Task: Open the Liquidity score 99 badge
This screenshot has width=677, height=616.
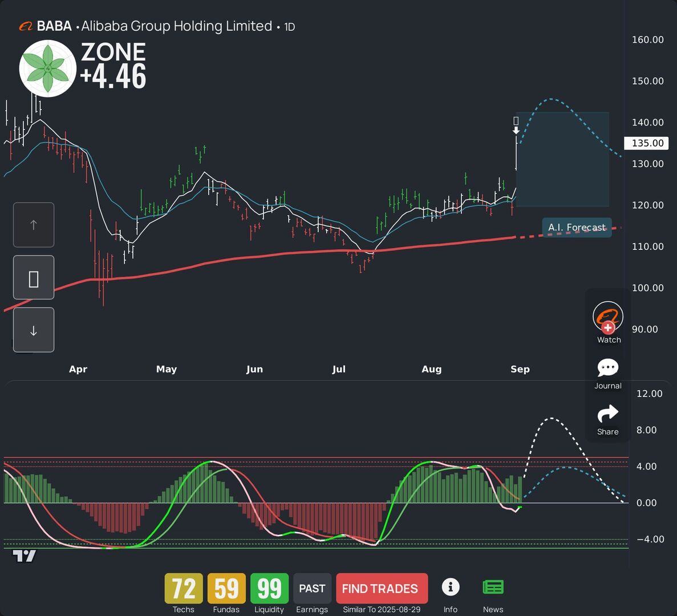Action: pos(269,589)
